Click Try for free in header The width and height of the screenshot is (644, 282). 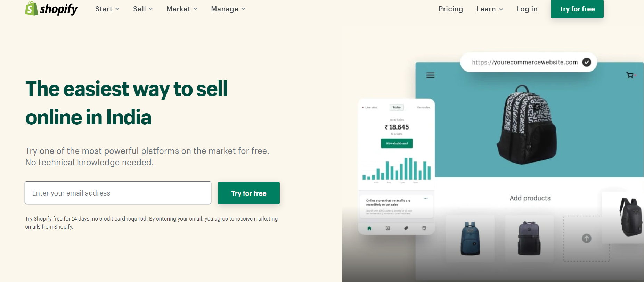pyautogui.click(x=577, y=9)
